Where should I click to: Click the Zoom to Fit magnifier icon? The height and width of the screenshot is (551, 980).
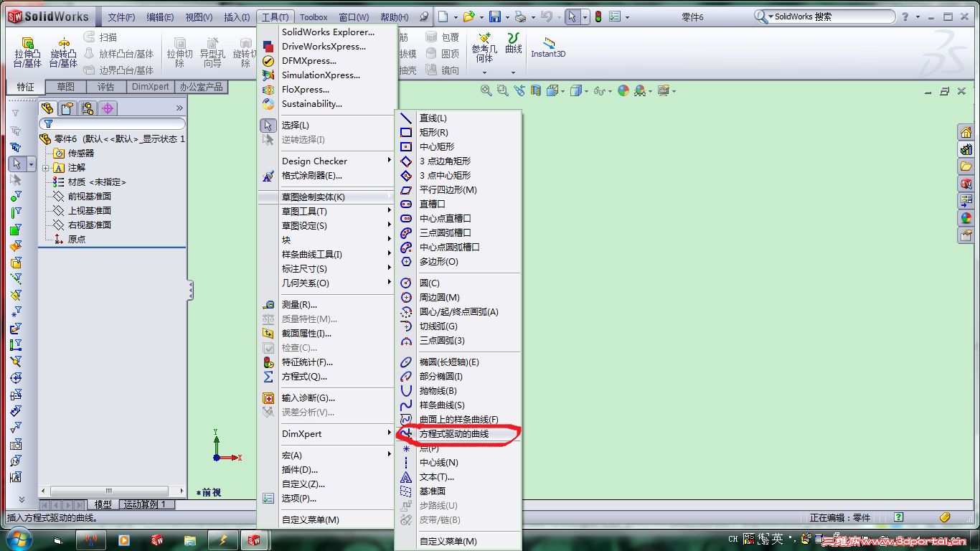pyautogui.click(x=486, y=90)
